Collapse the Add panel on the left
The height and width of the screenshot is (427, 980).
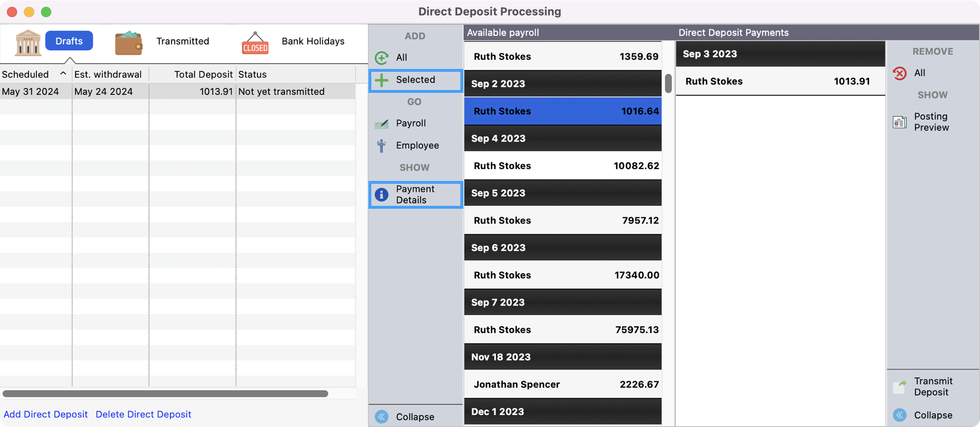(381, 417)
